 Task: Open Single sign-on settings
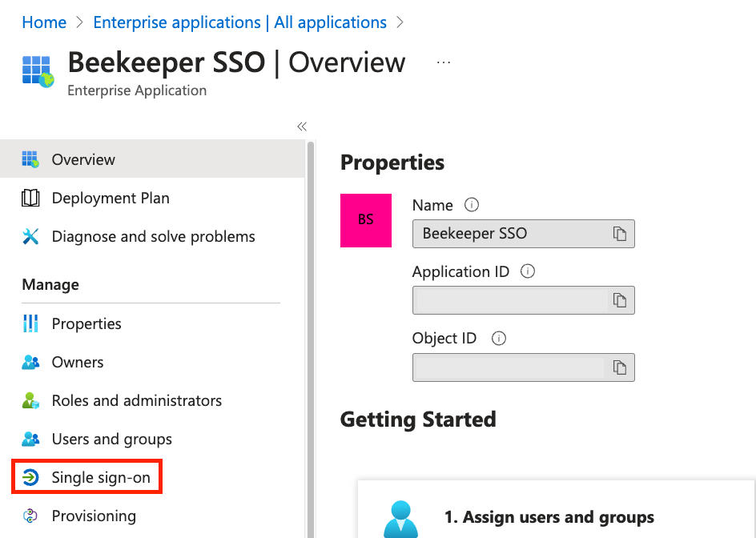click(x=87, y=477)
